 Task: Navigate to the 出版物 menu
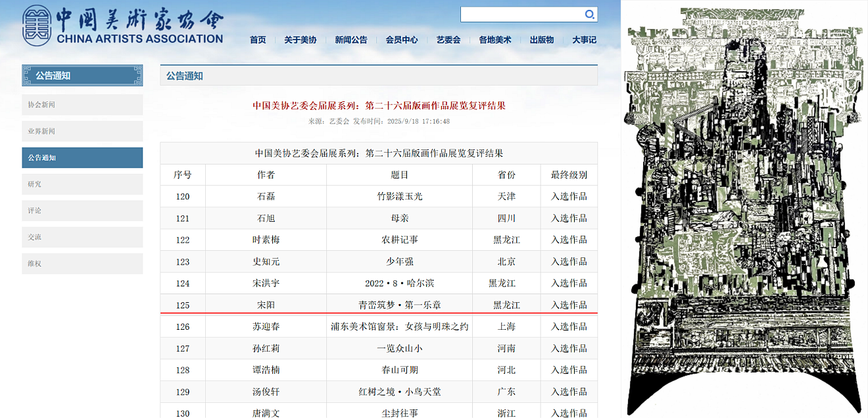tap(541, 39)
